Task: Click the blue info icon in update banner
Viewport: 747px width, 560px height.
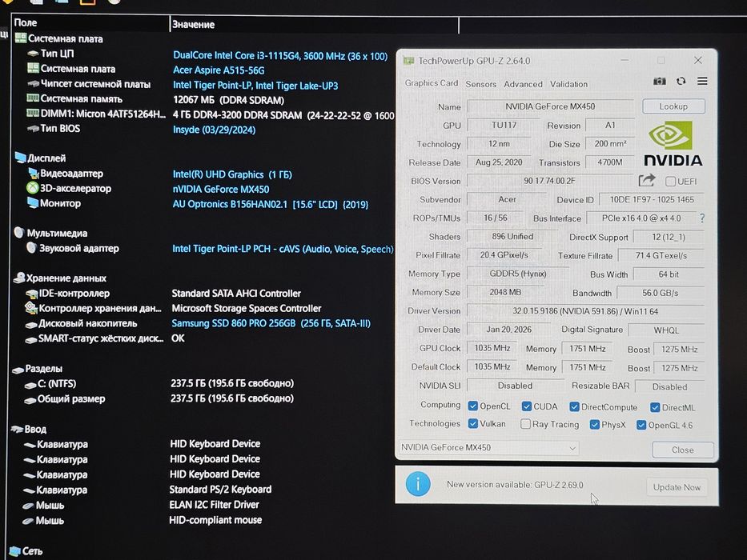Action: (418, 484)
